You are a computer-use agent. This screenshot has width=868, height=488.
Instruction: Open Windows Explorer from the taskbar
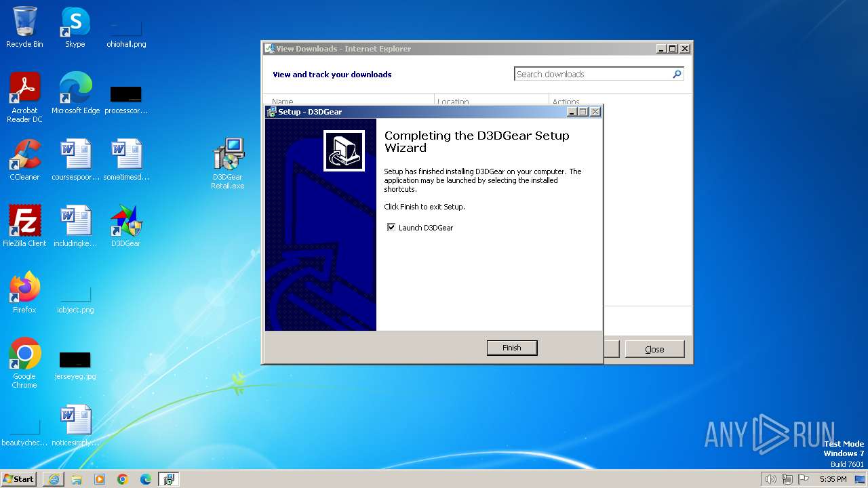click(x=77, y=479)
